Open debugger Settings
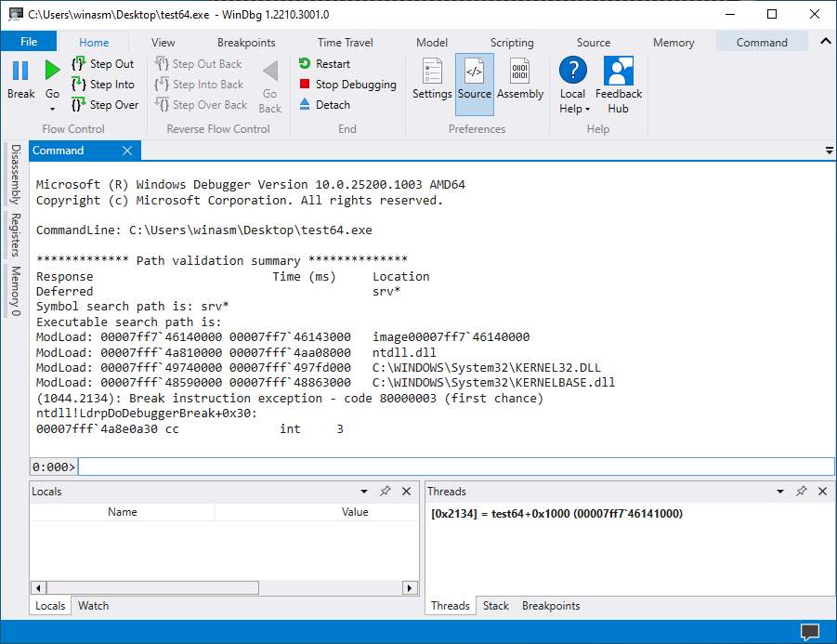The image size is (837, 644). click(x=432, y=78)
